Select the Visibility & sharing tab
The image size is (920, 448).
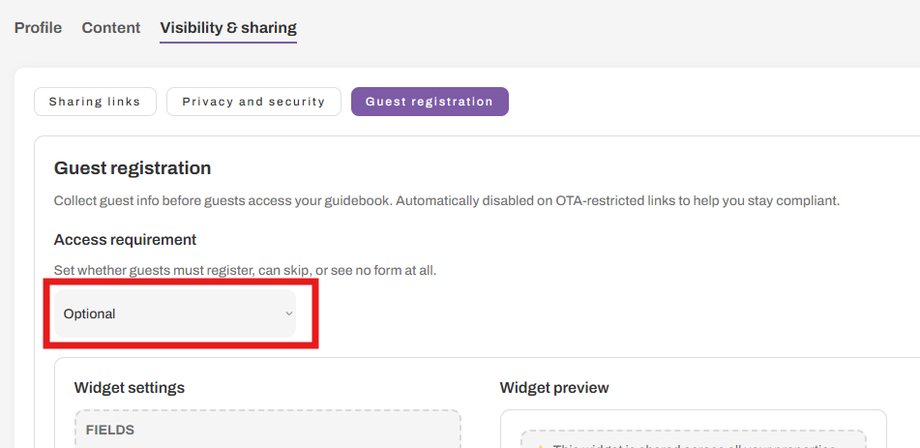(228, 28)
